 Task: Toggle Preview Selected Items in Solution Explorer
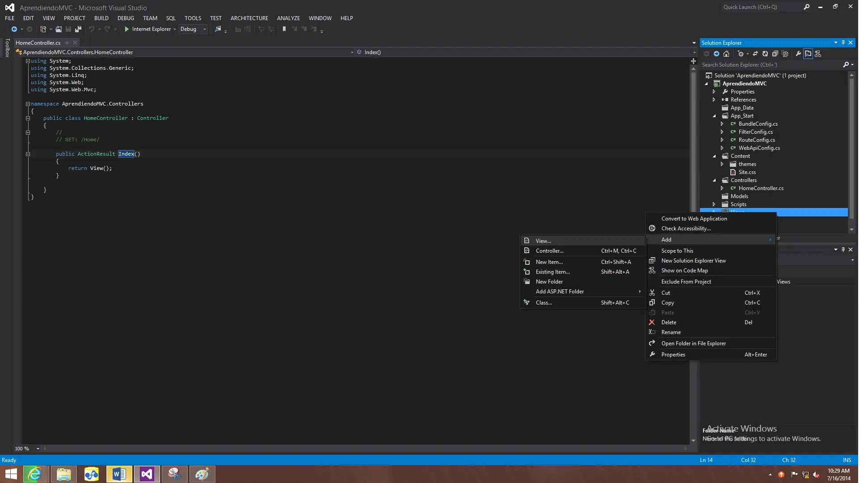(x=808, y=54)
